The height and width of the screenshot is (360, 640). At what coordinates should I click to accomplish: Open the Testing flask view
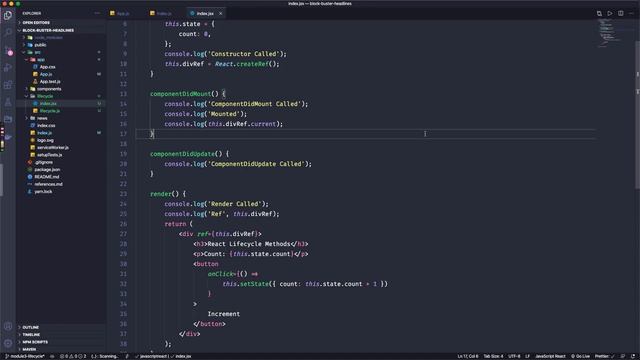[8, 102]
